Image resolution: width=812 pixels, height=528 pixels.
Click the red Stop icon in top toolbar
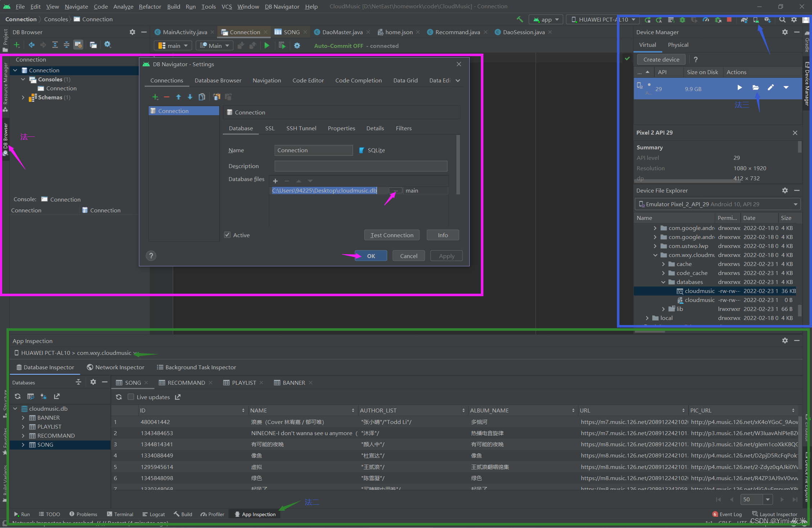[x=729, y=20]
